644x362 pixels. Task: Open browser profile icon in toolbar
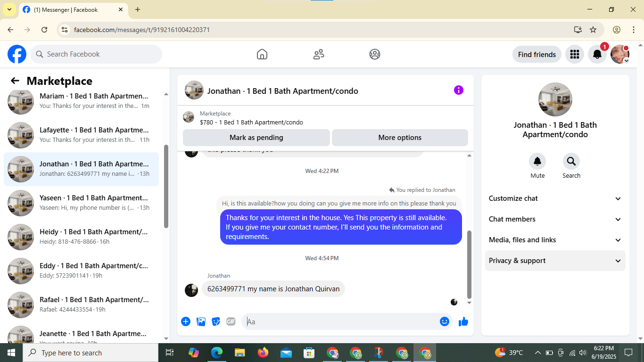(617, 30)
